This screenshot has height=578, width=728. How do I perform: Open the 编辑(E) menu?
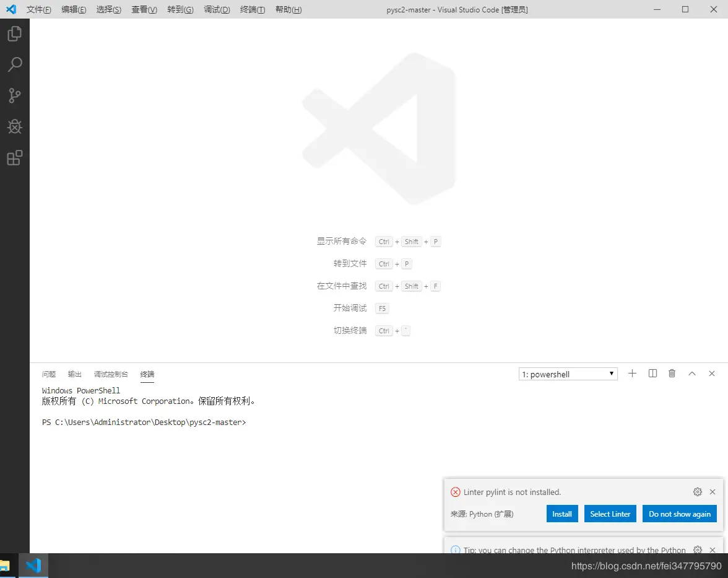coord(74,10)
